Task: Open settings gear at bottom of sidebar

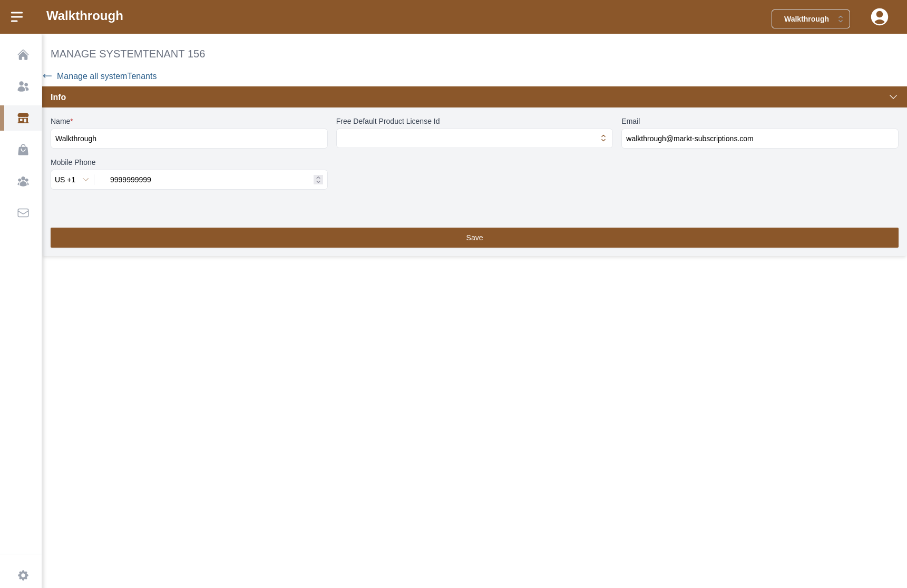Action: click(x=23, y=575)
